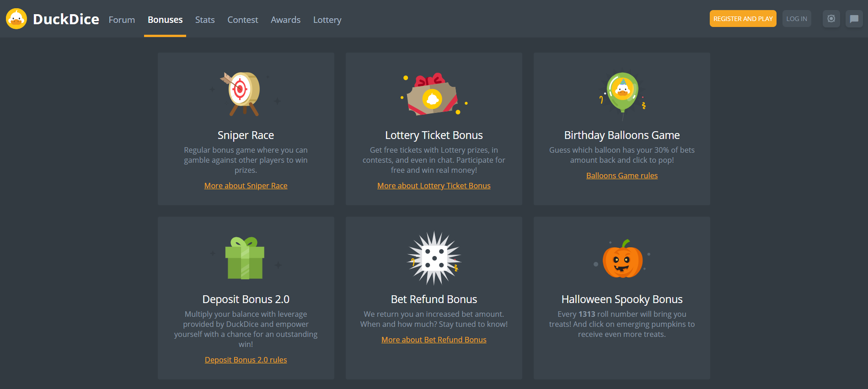The height and width of the screenshot is (389, 868).
Task: Open the Awards tab
Action: click(x=285, y=20)
